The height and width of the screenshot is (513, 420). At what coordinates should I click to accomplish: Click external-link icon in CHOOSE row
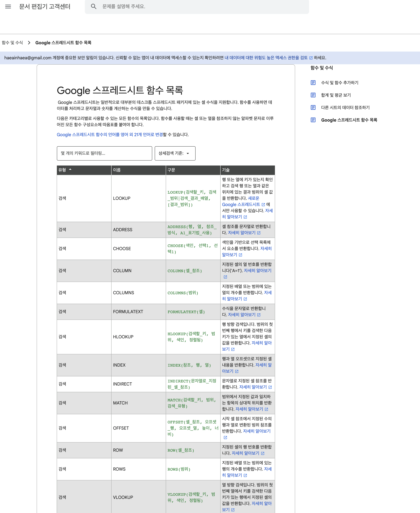240,255
